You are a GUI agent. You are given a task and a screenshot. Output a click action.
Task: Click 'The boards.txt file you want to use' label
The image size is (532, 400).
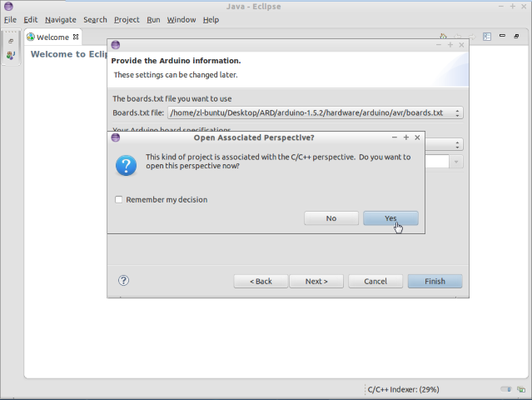(x=172, y=99)
